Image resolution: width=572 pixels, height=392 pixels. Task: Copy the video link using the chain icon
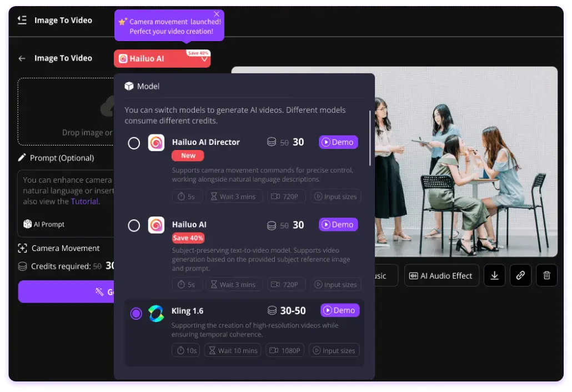(x=520, y=275)
